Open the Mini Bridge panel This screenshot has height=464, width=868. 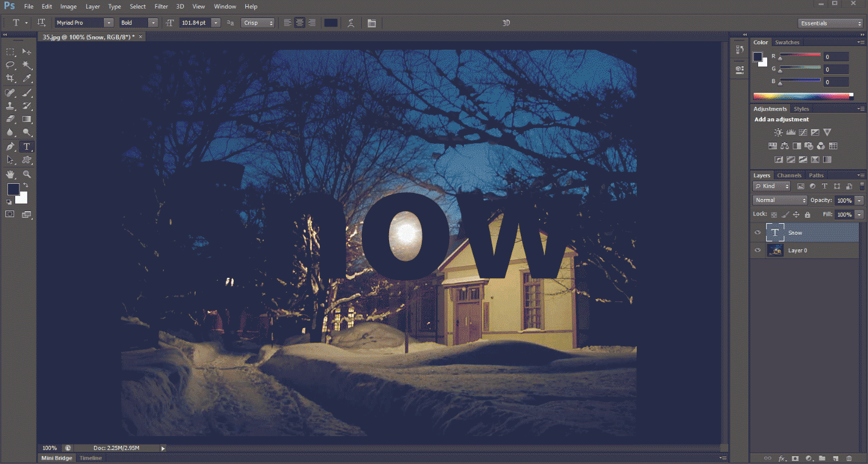click(x=56, y=457)
